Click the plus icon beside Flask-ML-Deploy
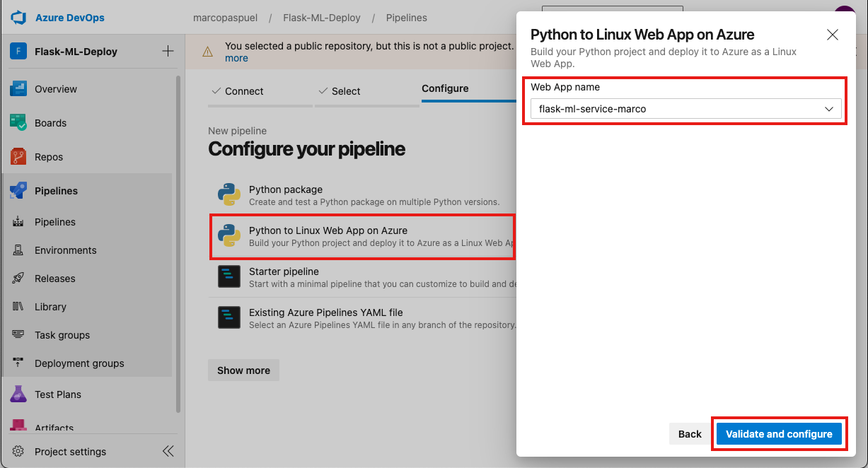The width and height of the screenshot is (868, 468). [168, 51]
